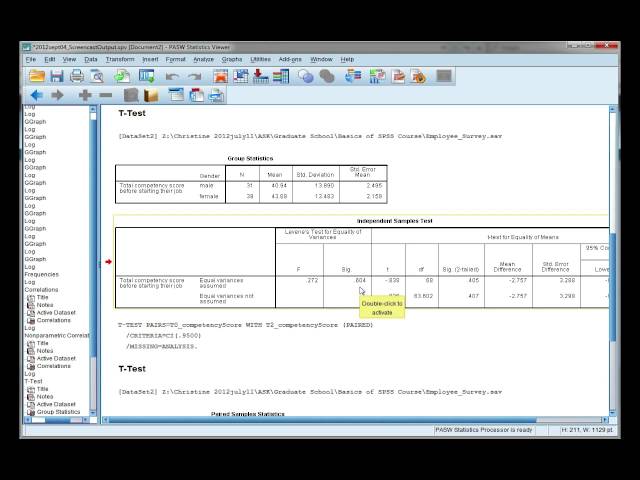Click the gray Designate Window icon
The height and width of the screenshot is (480, 640).
click(444, 76)
